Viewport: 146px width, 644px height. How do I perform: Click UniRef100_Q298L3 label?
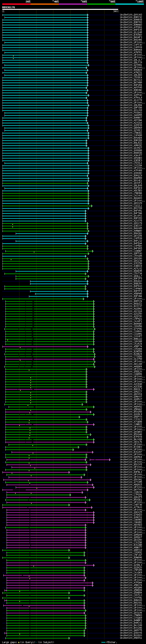[131, 565]
